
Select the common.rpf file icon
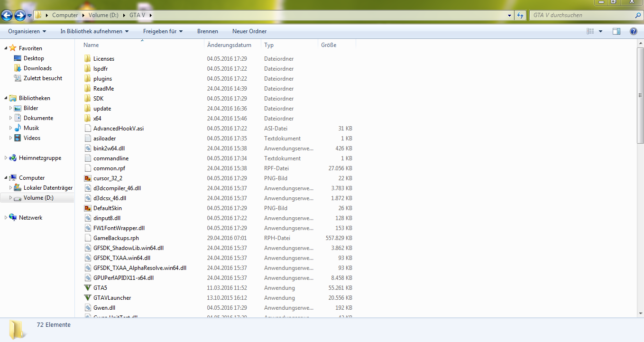pos(87,168)
